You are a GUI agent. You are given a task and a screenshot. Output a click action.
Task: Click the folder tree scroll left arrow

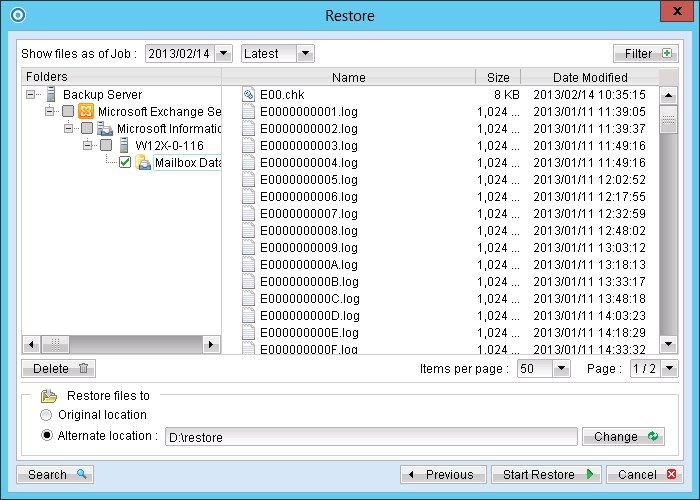(x=31, y=344)
